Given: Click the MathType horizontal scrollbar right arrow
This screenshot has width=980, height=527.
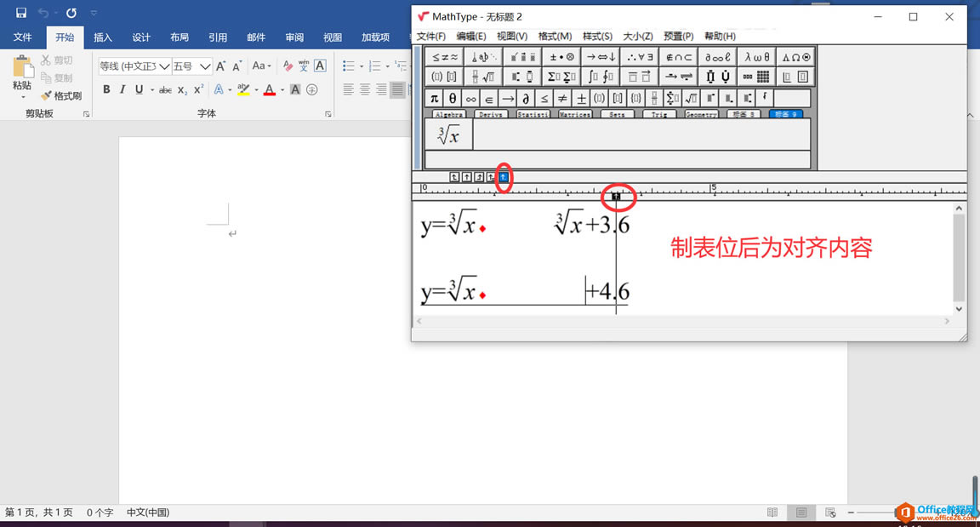Looking at the screenshot, I should tap(947, 321).
